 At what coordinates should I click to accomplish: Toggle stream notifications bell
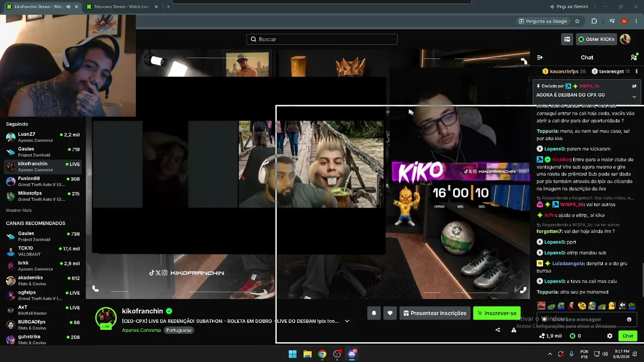click(374, 313)
